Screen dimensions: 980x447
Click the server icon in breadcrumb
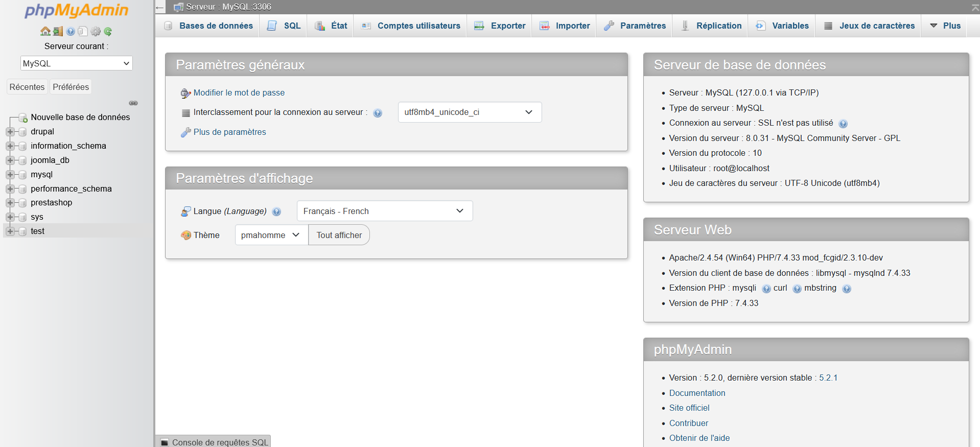tap(178, 7)
